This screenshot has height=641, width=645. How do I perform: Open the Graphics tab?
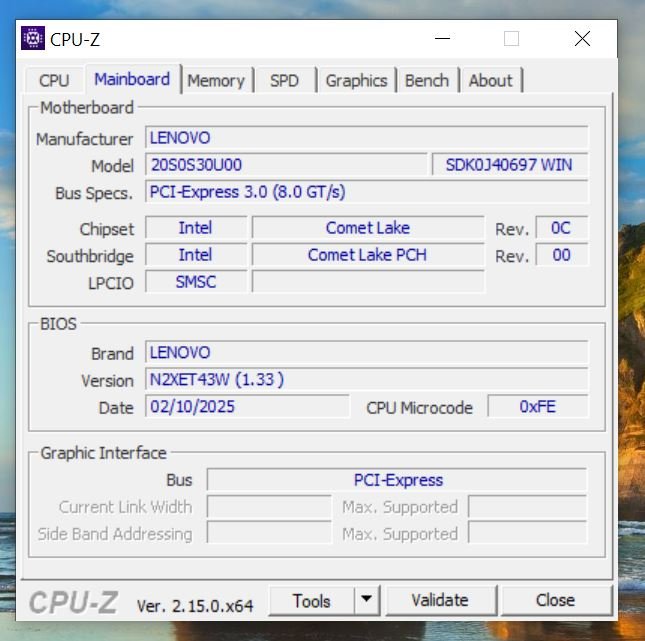(356, 80)
